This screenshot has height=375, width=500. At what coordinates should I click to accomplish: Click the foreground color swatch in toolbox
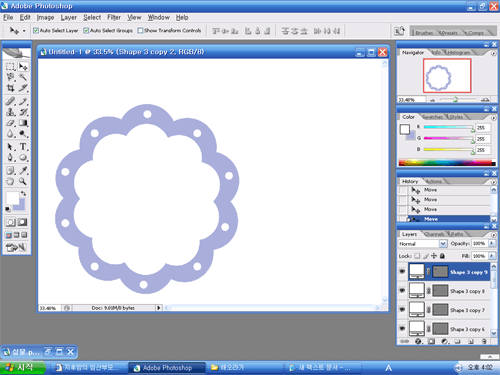point(12,198)
